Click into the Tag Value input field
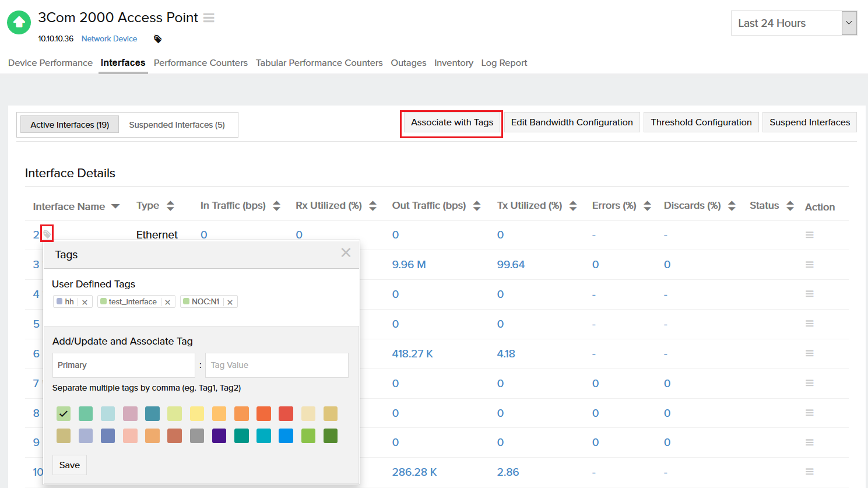This screenshot has width=868, height=488. tap(276, 365)
